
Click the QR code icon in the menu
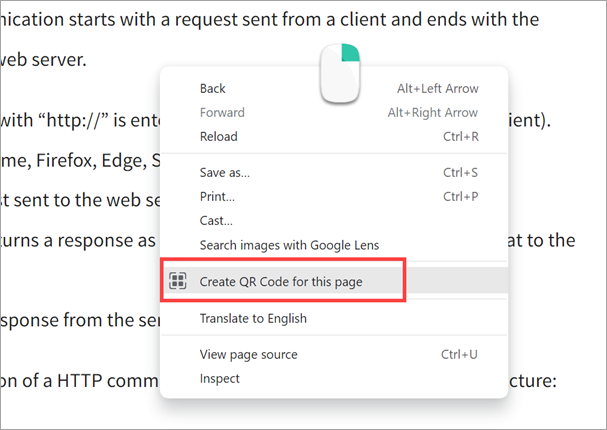click(178, 282)
